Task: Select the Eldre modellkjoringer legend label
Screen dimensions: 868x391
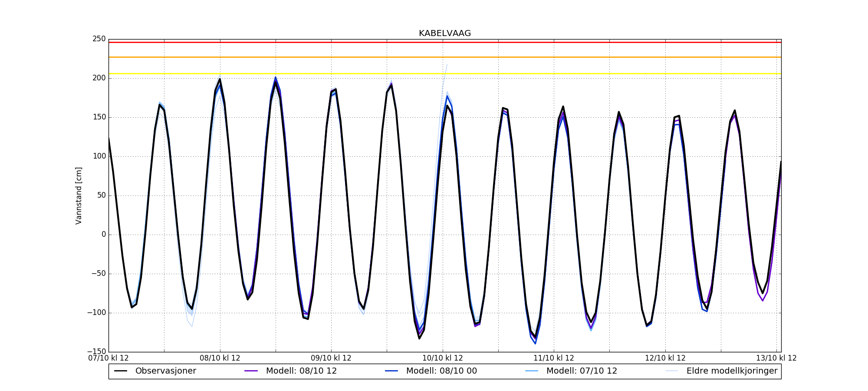Action: (732, 371)
